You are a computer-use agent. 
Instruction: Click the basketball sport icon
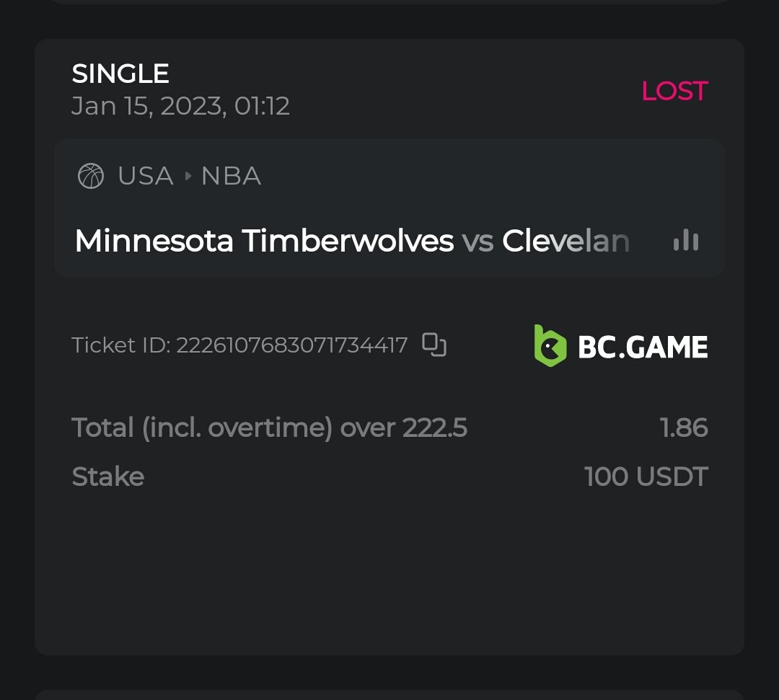[x=91, y=176]
